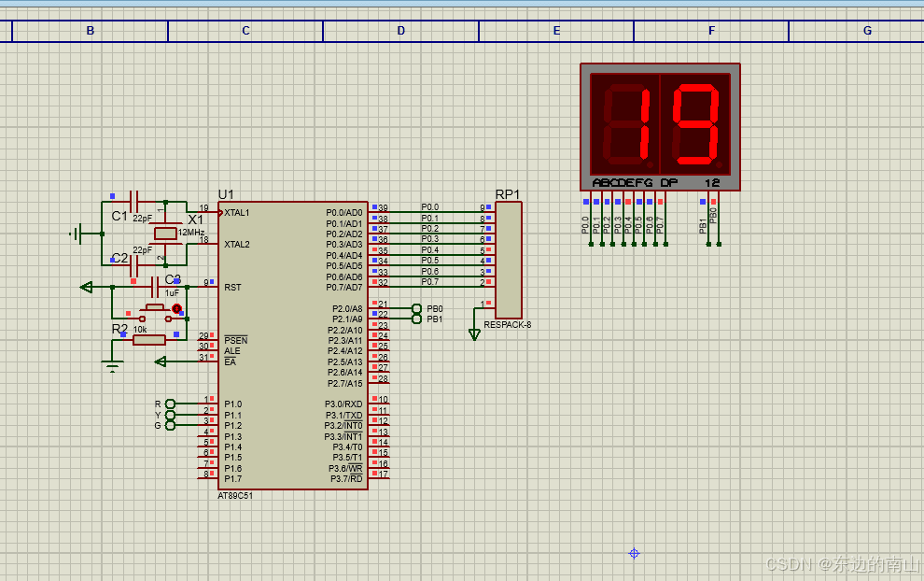Click the P0.0/AD0 pin label
Viewport: 924px width, 581px height.
(344, 212)
